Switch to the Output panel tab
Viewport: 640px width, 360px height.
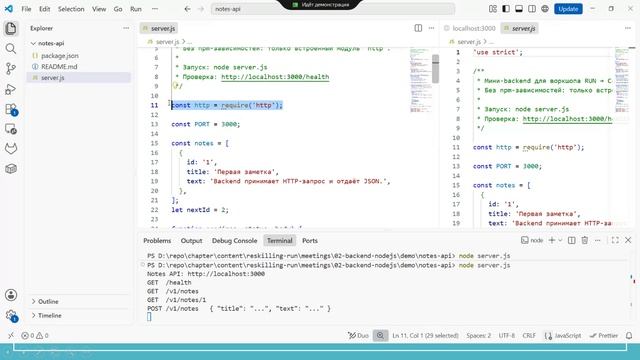click(191, 240)
